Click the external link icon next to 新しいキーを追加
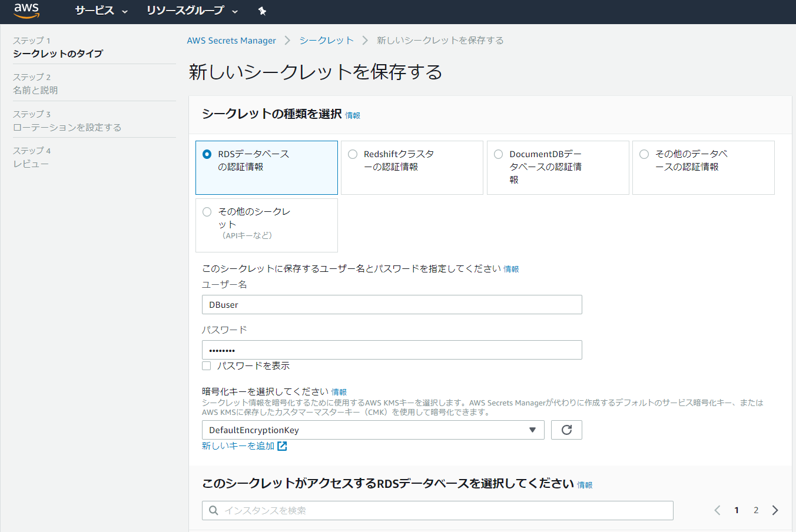The image size is (796, 532). [282, 446]
